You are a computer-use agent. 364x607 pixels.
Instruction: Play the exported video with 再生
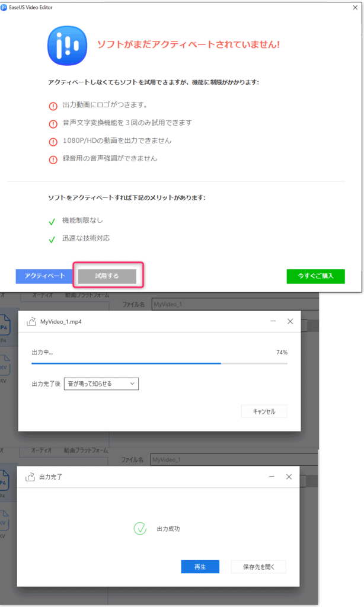(200, 567)
